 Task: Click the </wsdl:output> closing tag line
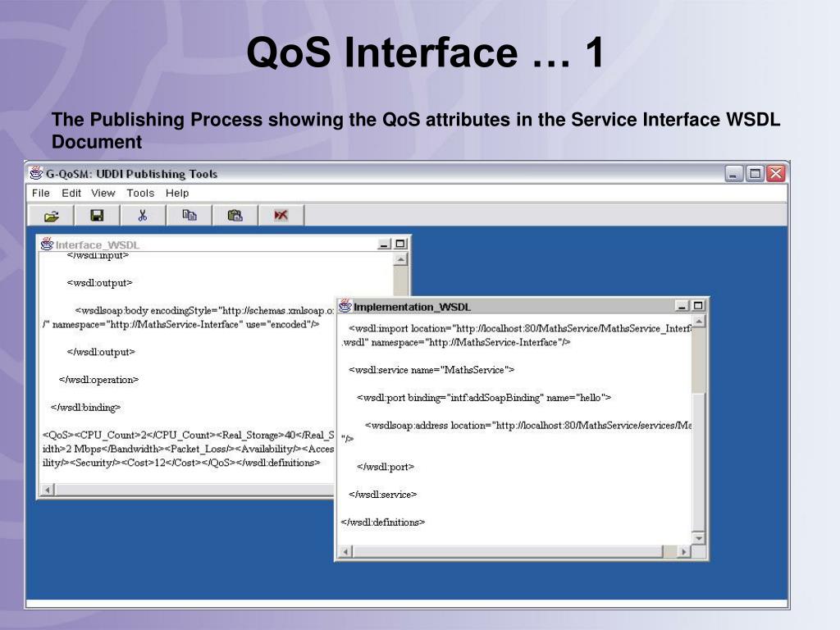tap(101, 352)
